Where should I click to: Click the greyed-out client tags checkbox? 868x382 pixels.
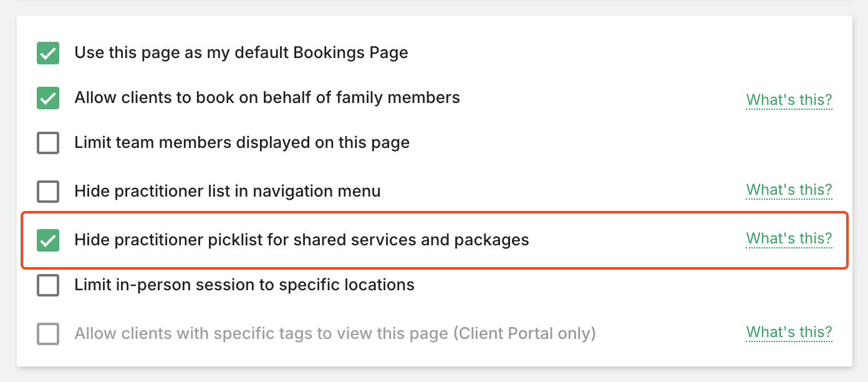point(48,334)
